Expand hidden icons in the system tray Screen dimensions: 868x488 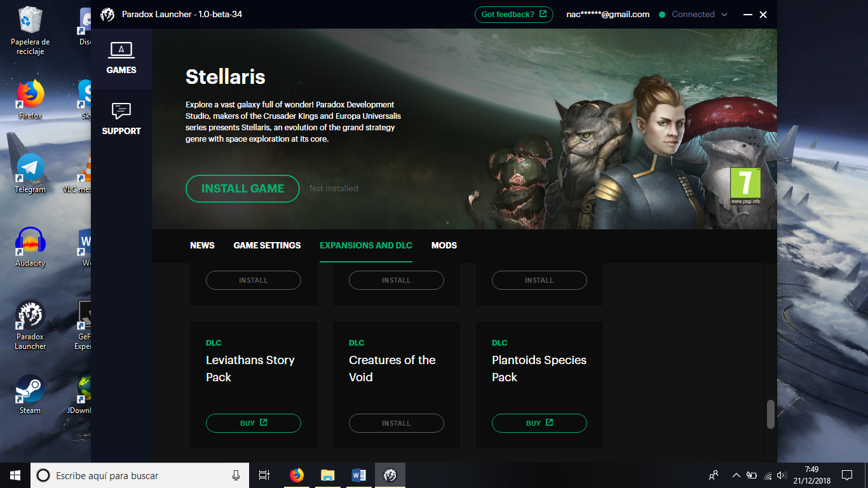coord(736,475)
